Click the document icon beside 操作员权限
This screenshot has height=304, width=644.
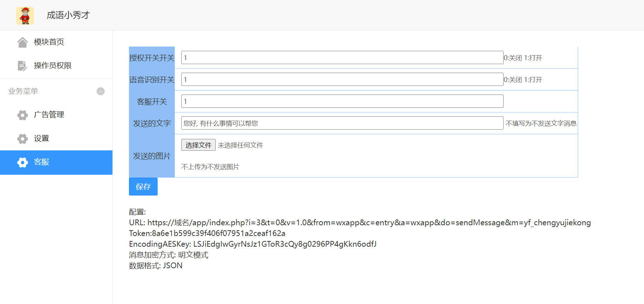pyautogui.click(x=22, y=66)
